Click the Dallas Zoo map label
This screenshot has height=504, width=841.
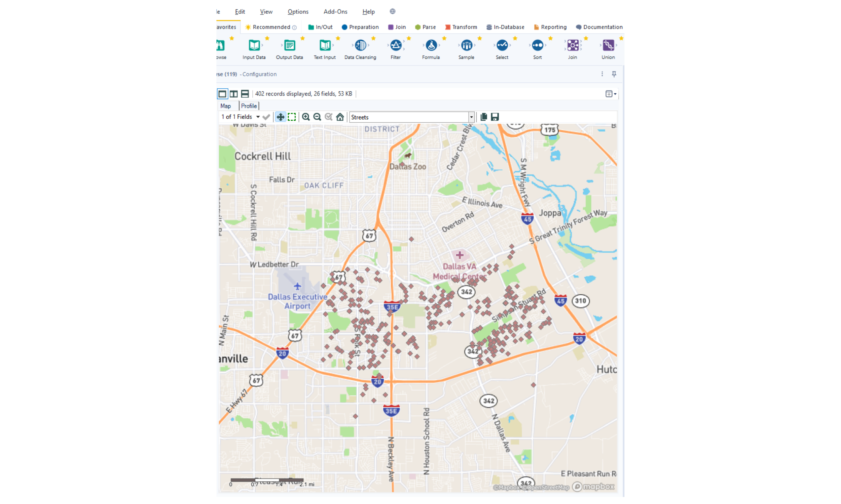point(408,167)
